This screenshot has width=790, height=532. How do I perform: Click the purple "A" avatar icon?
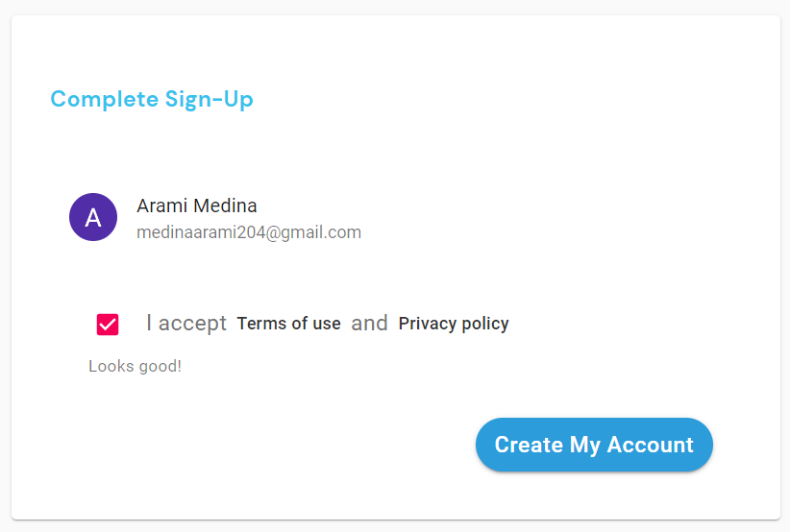coord(93,217)
